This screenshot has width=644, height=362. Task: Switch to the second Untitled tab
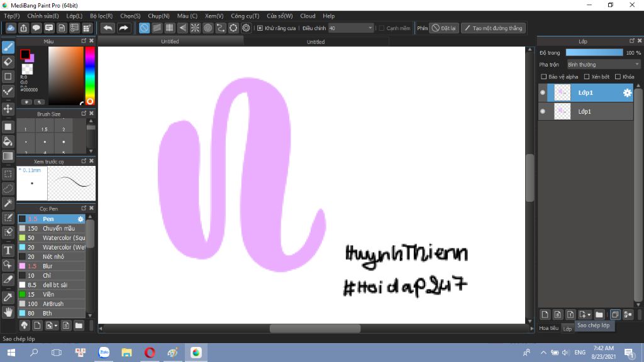point(316,42)
